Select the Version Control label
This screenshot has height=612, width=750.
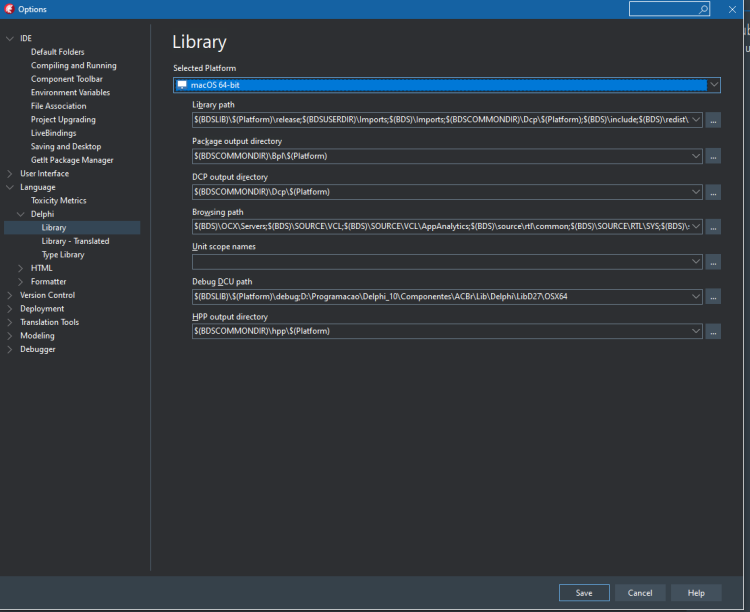[47, 295]
